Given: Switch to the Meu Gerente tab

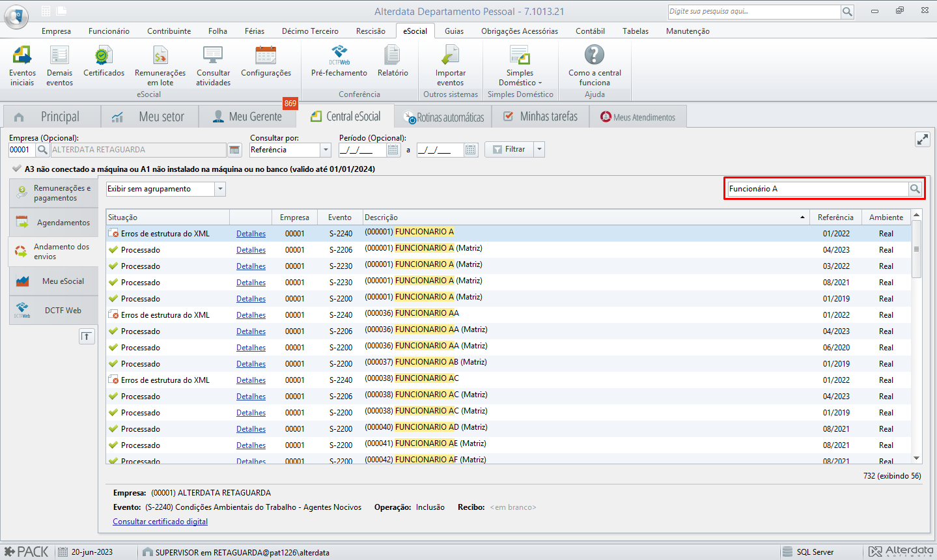Looking at the screenshot, I should point(248,117).
